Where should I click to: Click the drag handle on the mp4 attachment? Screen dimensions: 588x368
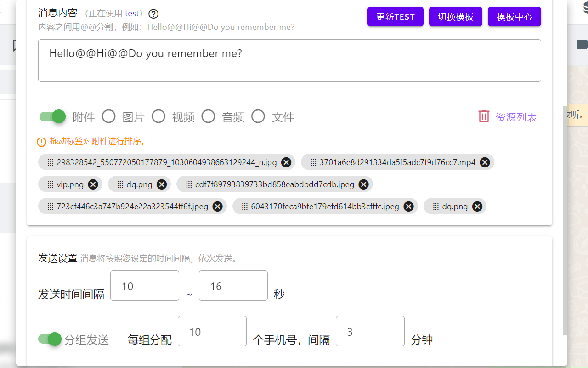click(313, 162)
